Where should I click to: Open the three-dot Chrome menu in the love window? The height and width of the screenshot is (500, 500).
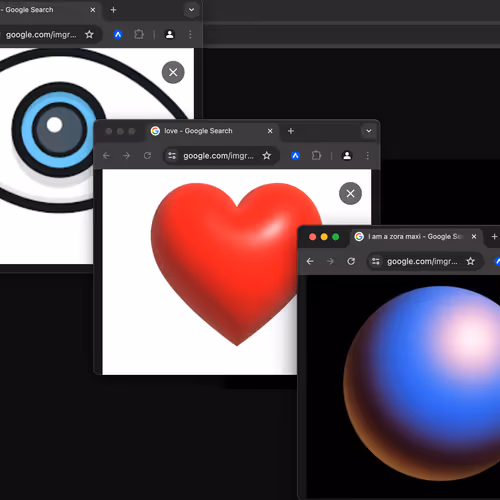368,156
